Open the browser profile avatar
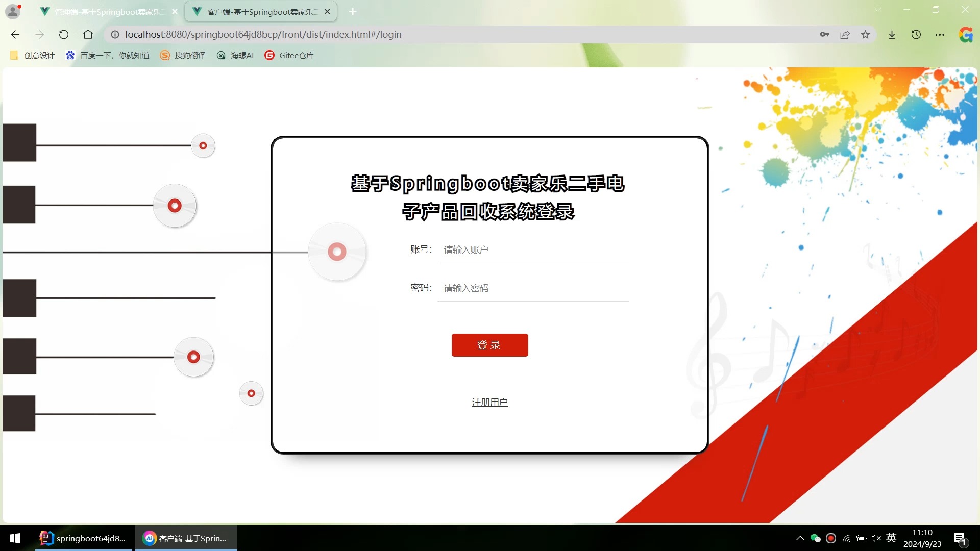This screenshot has width=980, height=551. click(13, 11)
